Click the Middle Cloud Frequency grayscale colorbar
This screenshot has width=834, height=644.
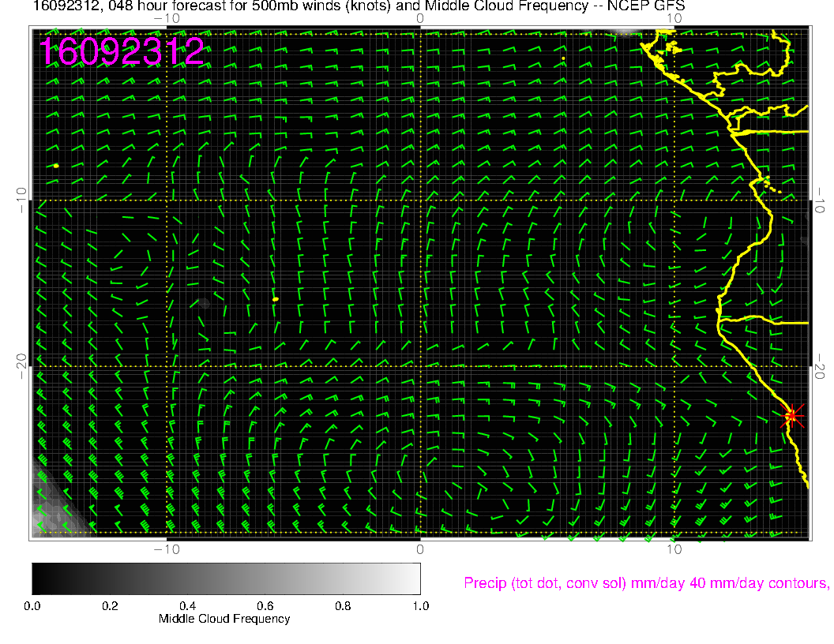[x=226, y=578]
